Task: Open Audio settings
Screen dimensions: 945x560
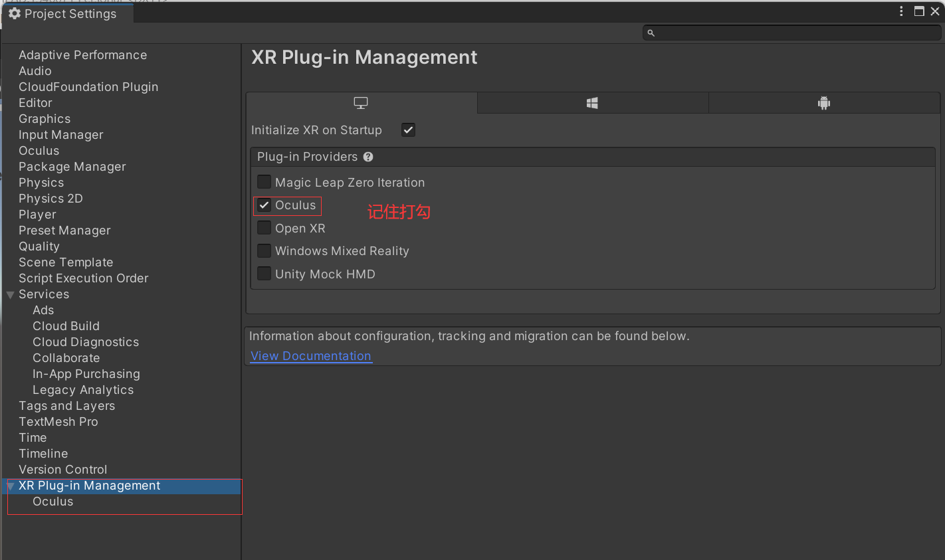Action: pos(35,71)
